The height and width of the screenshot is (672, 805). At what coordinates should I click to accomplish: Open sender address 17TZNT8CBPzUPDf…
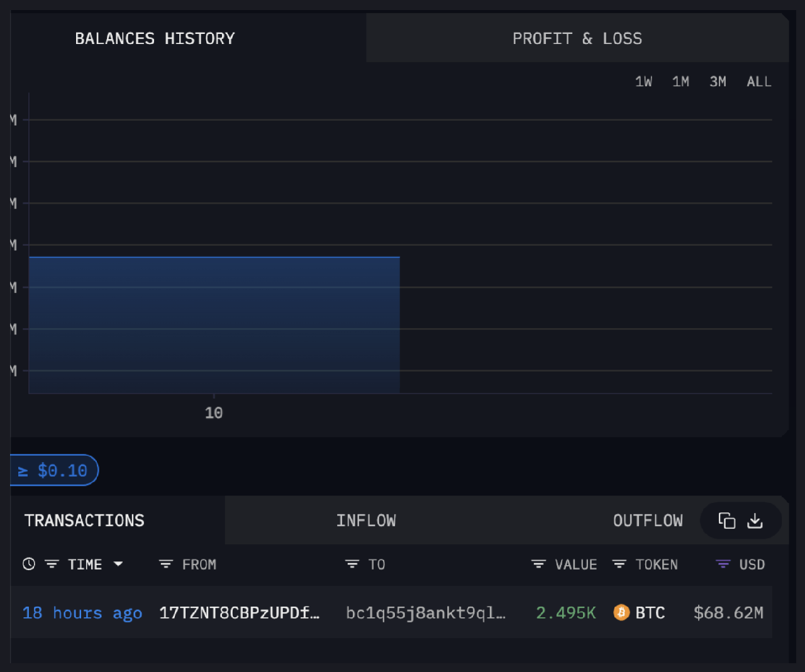click(239, 613)
